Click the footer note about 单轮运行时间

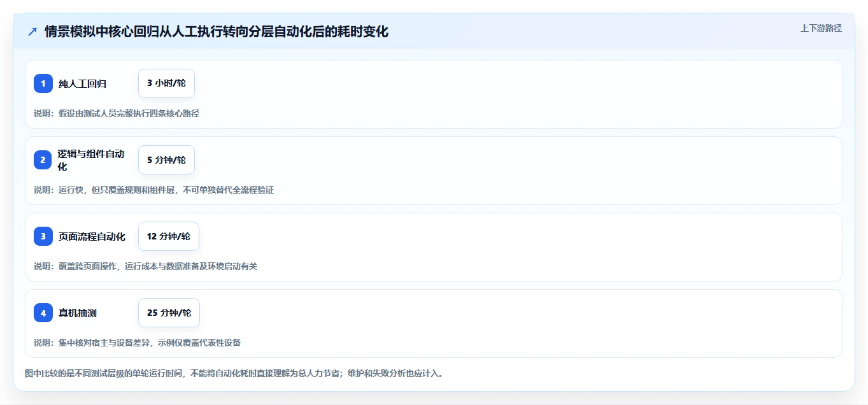tap(234, 373)
